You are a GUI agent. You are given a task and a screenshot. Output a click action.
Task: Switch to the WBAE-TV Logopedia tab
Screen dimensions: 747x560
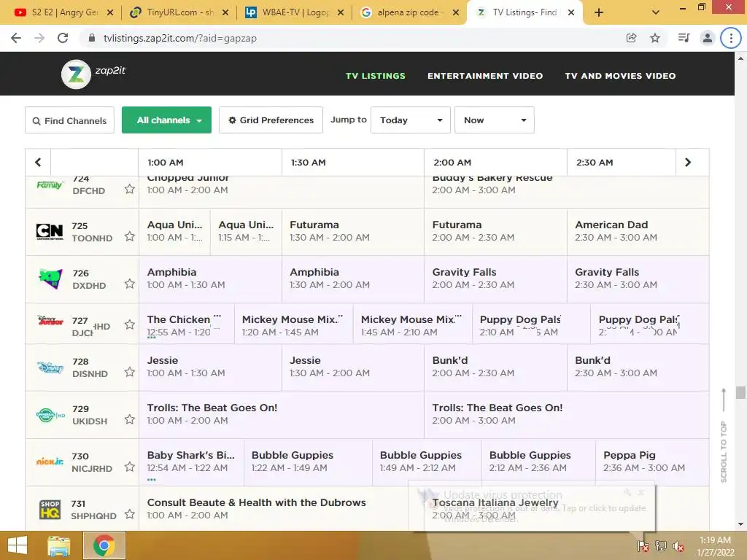pos(294,12)
